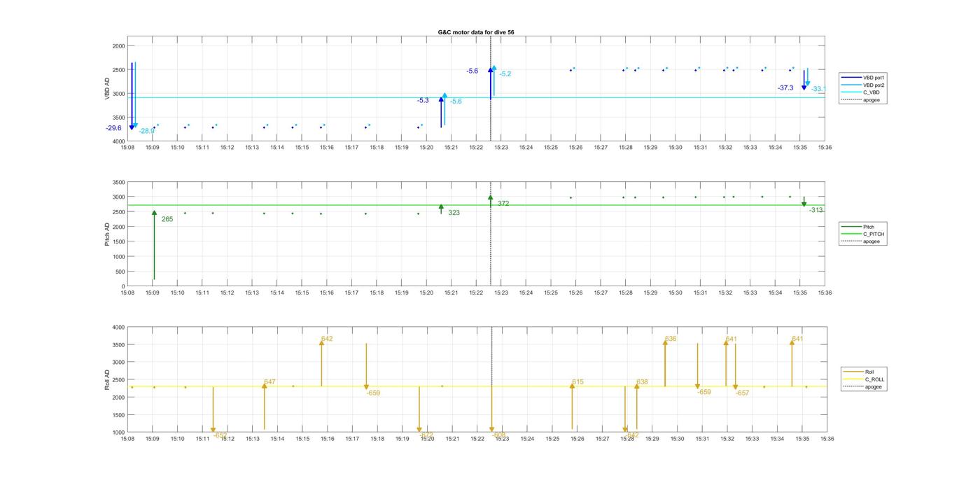Select 'C_VBD' legend entry in the top plot
This screenshot has width=980, height=485.
coord(871,92)
